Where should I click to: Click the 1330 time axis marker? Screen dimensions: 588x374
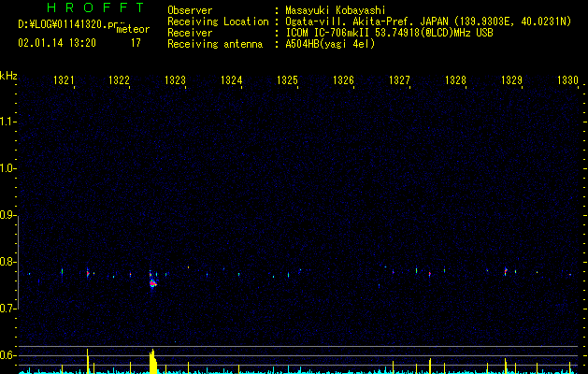pyautogui.click(x=567, y=80)
